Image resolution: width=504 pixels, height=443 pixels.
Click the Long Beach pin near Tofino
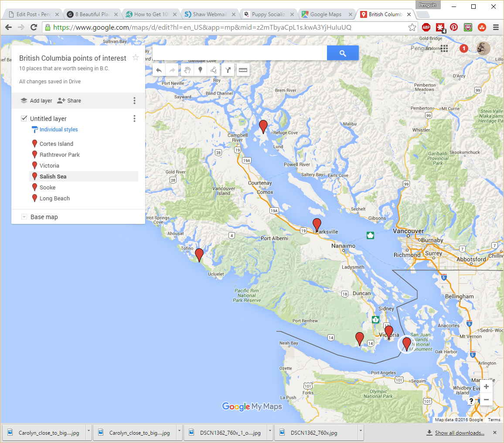(199, 255)
